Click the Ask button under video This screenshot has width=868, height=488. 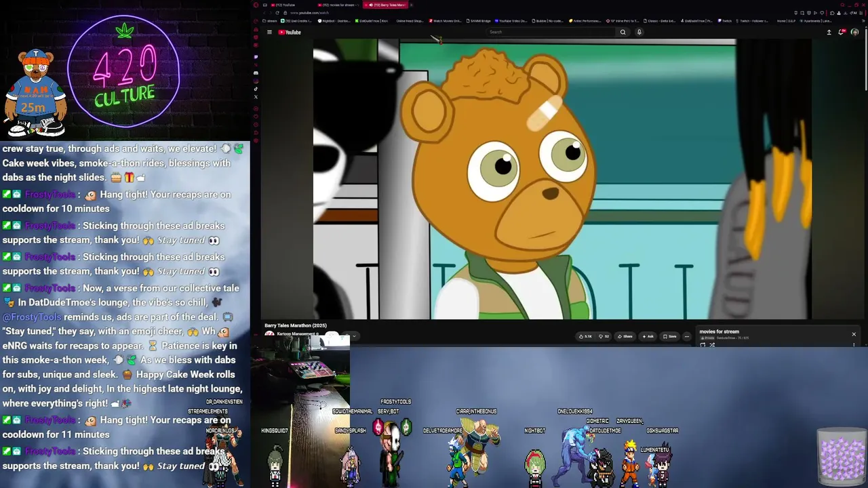pyautogui.click(x=648, y=336)
